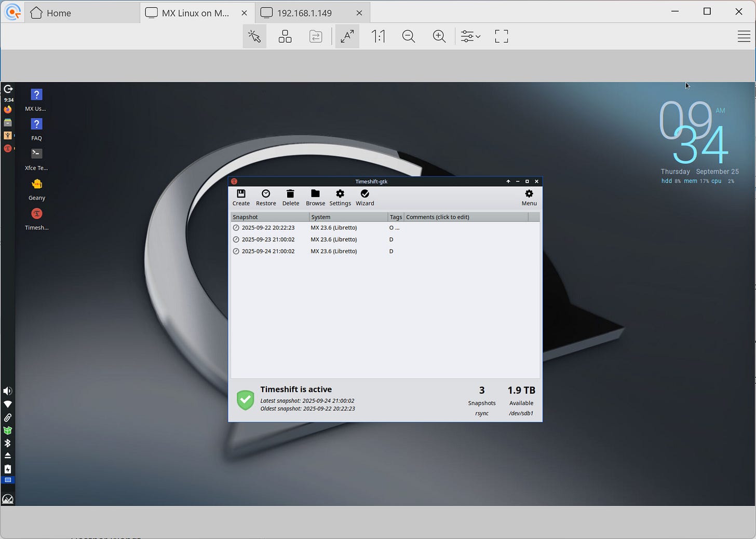The width and height of the screenshot is (756, 539).
Task: Open the Geany desktop icon
Action: (36, 189)
